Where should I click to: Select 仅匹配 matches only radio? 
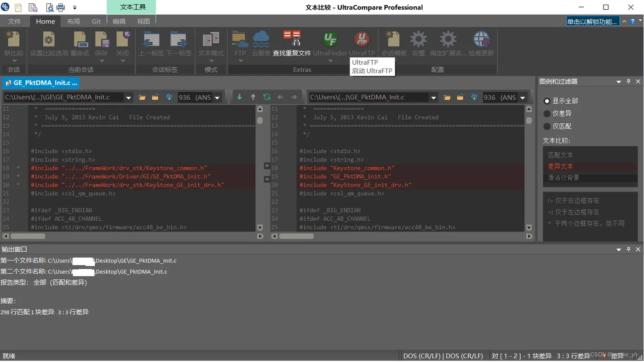pos(547,126)
